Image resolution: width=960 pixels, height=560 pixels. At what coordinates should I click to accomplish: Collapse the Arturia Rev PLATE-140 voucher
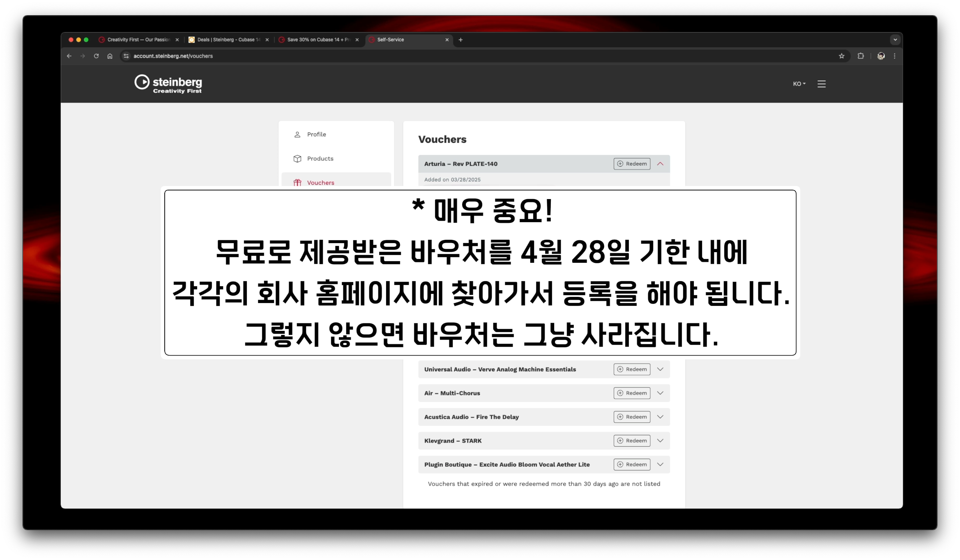[660, 164]
